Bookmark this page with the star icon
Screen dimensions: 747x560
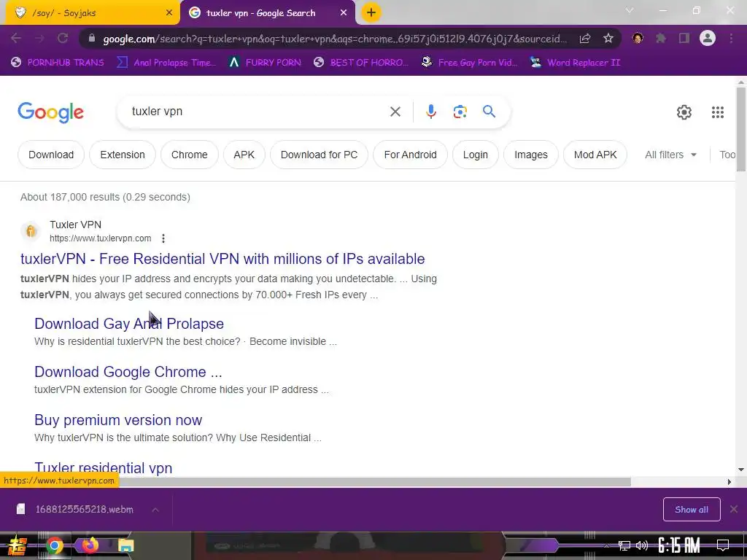pyautogui.click(x=608, y=39)
